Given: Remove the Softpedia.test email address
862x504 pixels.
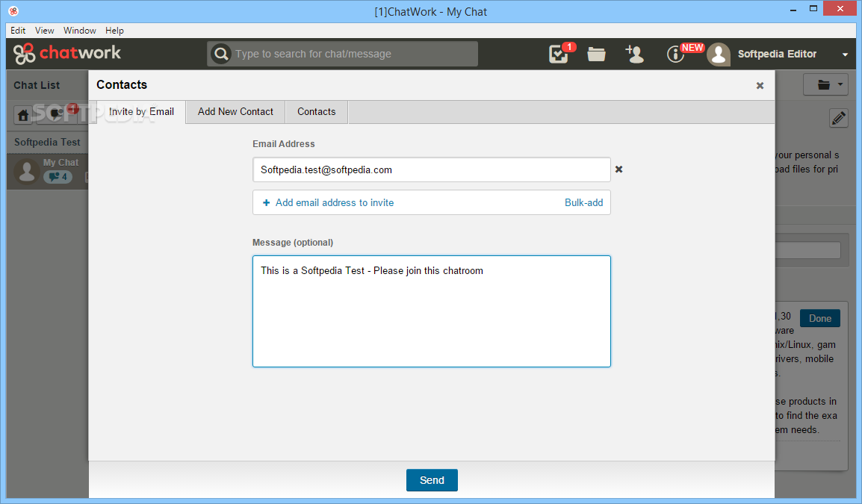Looking at the screenshot, I should (x=619, y=169).
